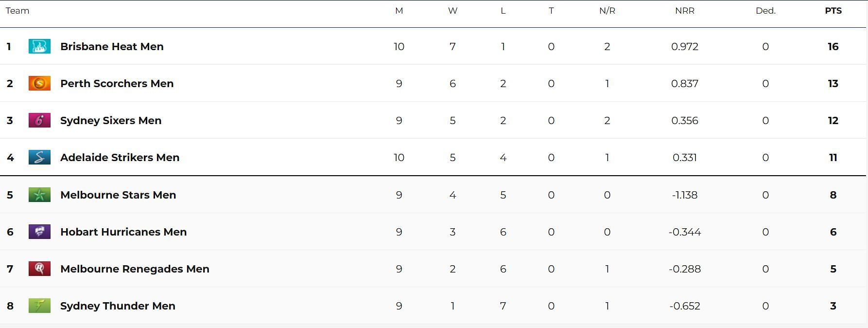The width and height of the screenshot is (868, 328).
Task: Click the Sydney Thunder team logo
Action: 39,306
